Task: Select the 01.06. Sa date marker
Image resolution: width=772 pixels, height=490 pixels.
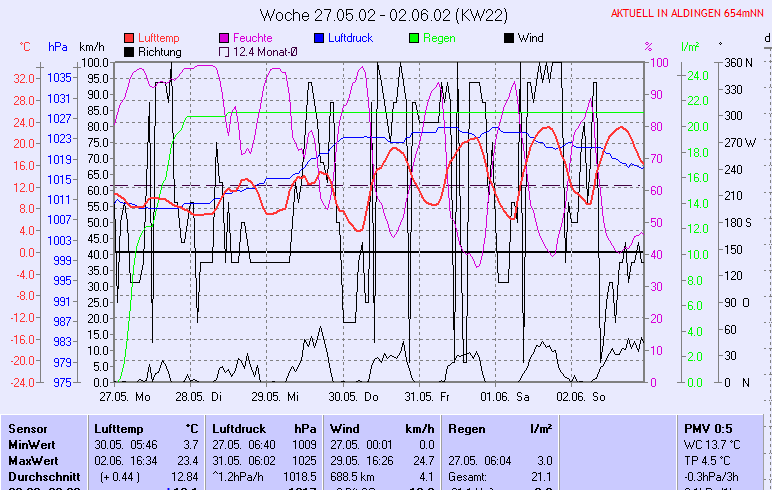Action: 505,396
